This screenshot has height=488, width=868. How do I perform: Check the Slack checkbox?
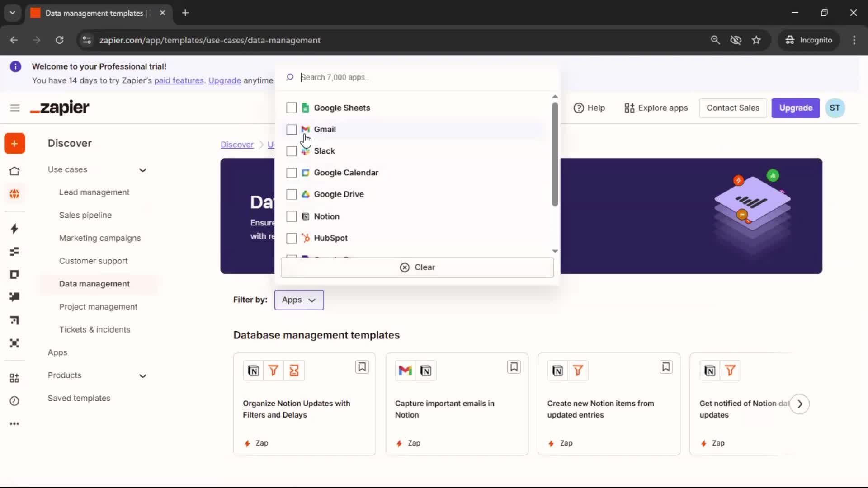(x=292, y=151)
